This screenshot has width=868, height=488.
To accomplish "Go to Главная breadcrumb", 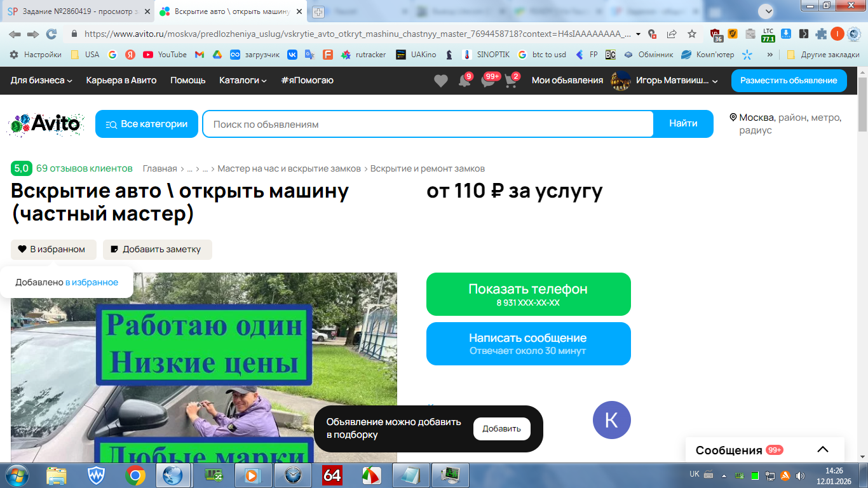I will point(160,169).
